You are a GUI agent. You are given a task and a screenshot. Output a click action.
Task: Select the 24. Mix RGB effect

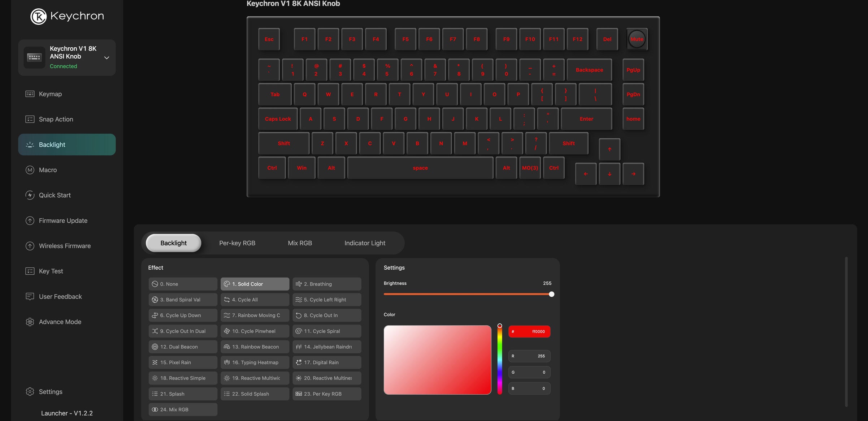tap(183, 409)
